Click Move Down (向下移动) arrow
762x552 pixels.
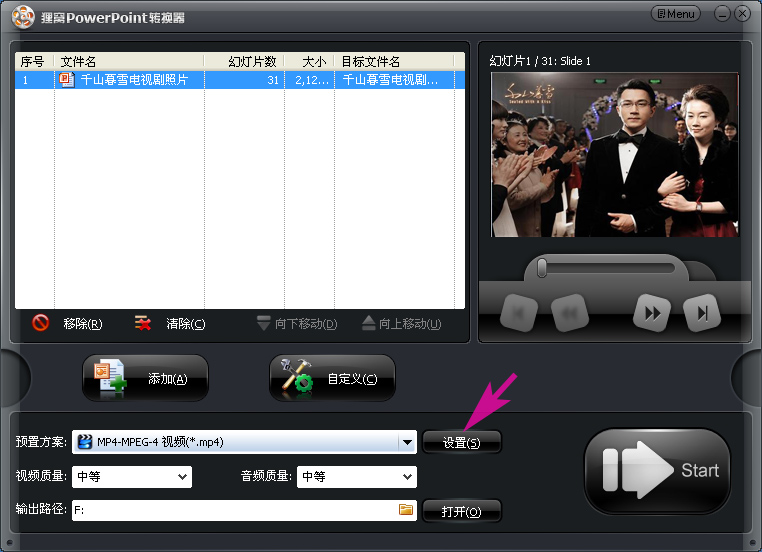coord(263,323)
